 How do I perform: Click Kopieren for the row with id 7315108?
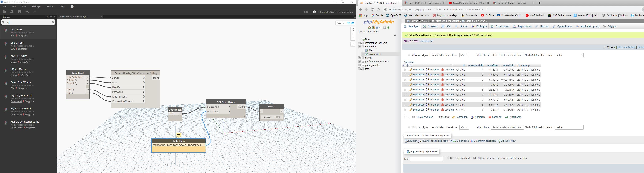(432, 100)
